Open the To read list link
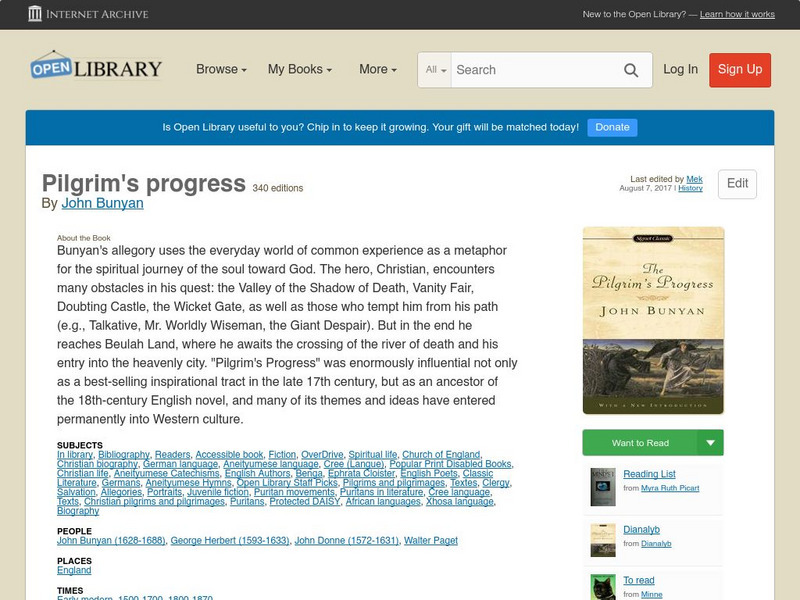This screenshot has width=800, height=600. click(639, 580)
